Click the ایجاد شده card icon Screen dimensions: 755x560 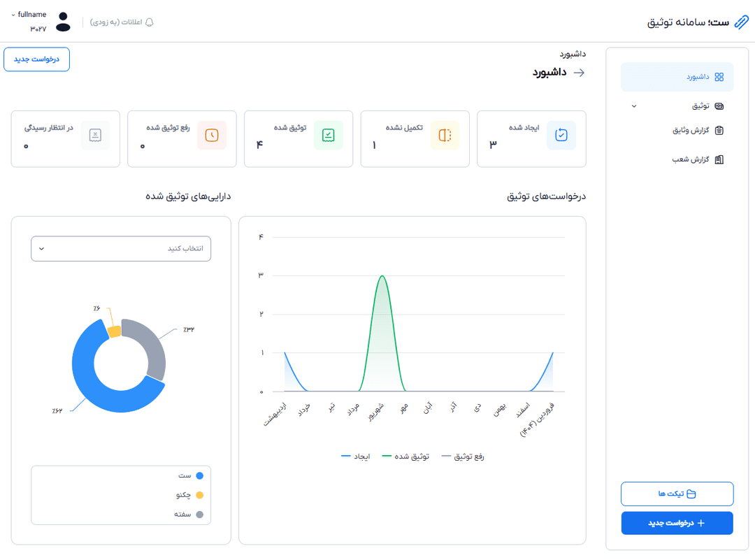561,136
